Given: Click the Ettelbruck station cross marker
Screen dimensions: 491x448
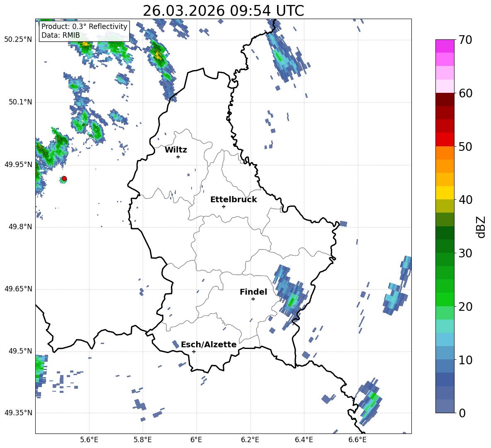Looking at the screenshot, I should click(224, 206).
